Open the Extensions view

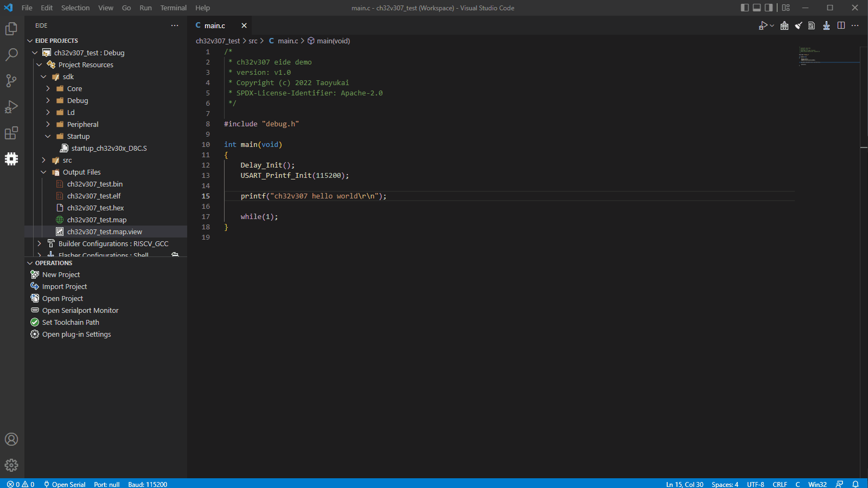(x=11, y=133)
